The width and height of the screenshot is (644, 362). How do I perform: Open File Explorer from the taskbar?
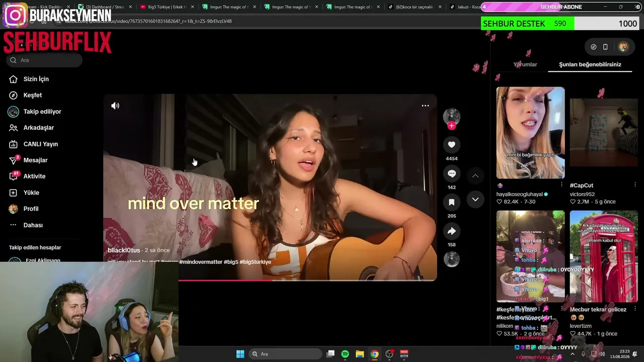coord(360,354)
